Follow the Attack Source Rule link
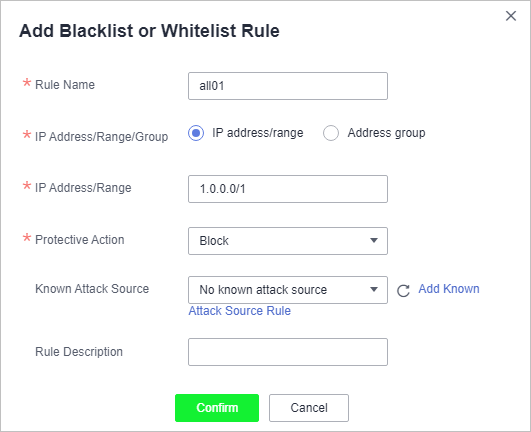The image size is (531, 432). (239, 311)
